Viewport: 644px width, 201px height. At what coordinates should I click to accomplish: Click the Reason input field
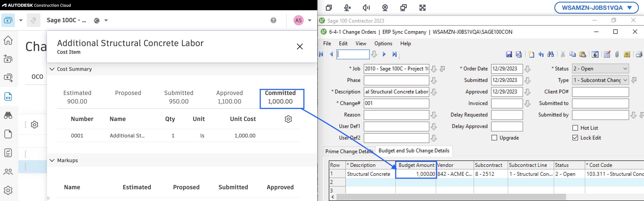tap(397, 115)
